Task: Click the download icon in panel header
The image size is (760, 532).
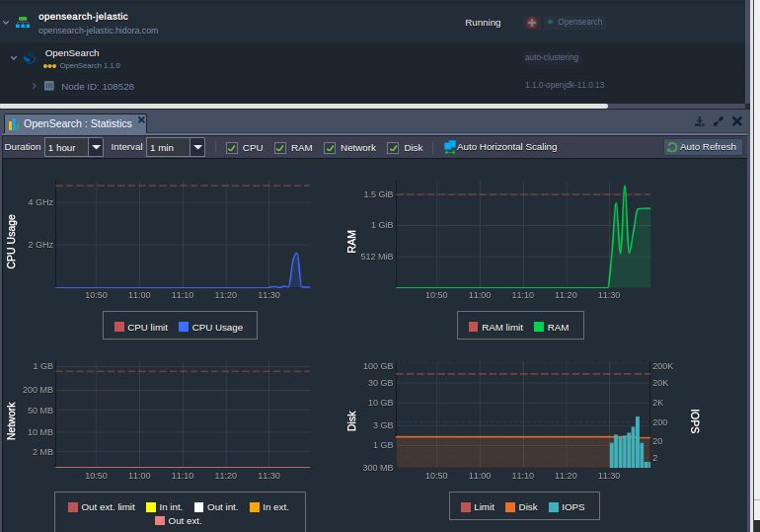Action: (700, 121)
